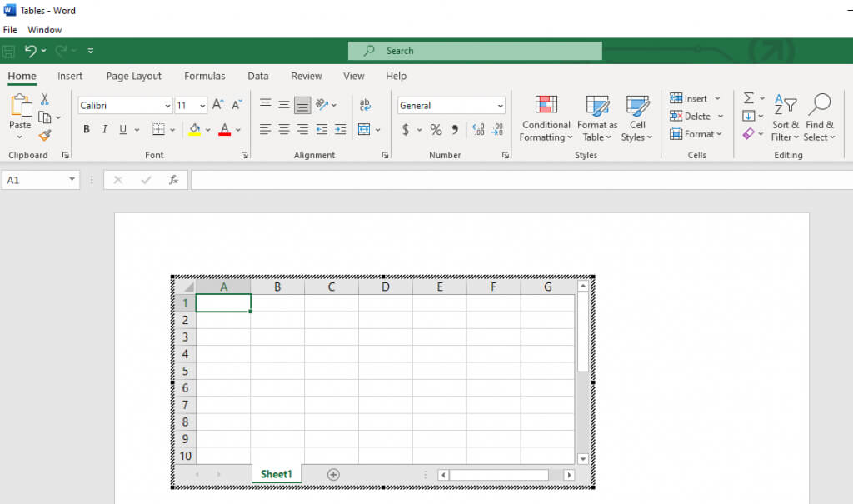The height and width of the screenshot is (504, 853).
Task: Expand the Calibri font name dropdown
Action: [x=167, y=106]
